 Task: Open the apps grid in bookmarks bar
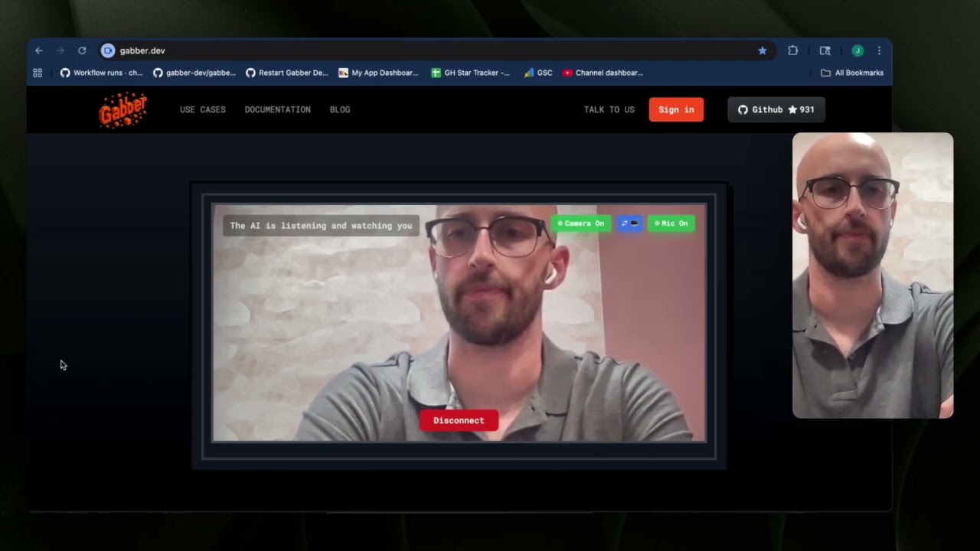38,73
